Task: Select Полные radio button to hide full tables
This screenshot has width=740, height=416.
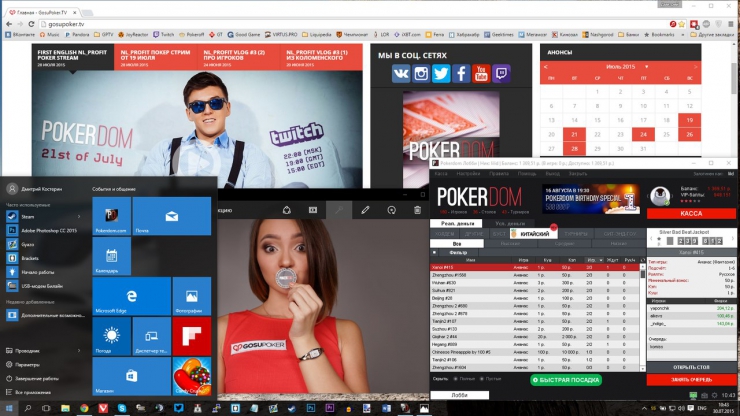Action: point(455,379)
